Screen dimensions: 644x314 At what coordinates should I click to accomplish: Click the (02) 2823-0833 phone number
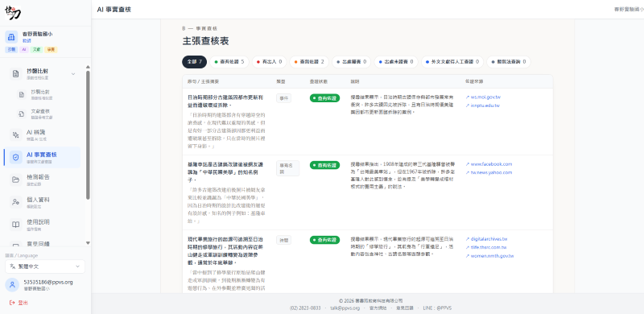click(x=305, y=308)
